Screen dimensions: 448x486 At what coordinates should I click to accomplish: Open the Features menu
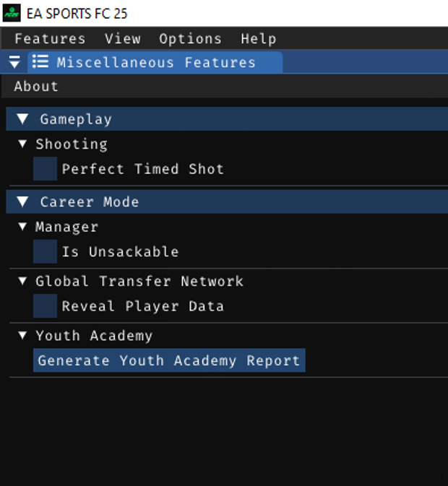[50, 39]
